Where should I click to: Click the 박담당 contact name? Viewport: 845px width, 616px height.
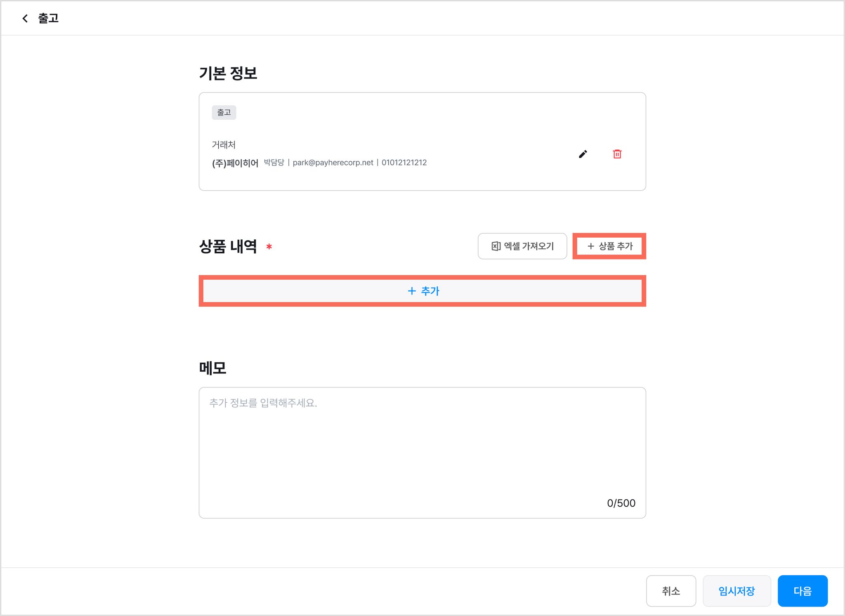(274, 163)
